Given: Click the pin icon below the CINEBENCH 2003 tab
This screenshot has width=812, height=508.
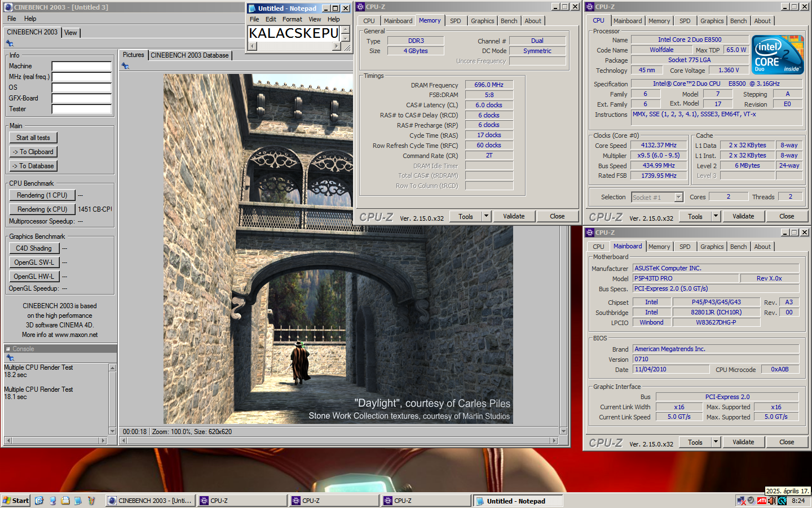Looking at the screenshot, I should coord(10,43).
